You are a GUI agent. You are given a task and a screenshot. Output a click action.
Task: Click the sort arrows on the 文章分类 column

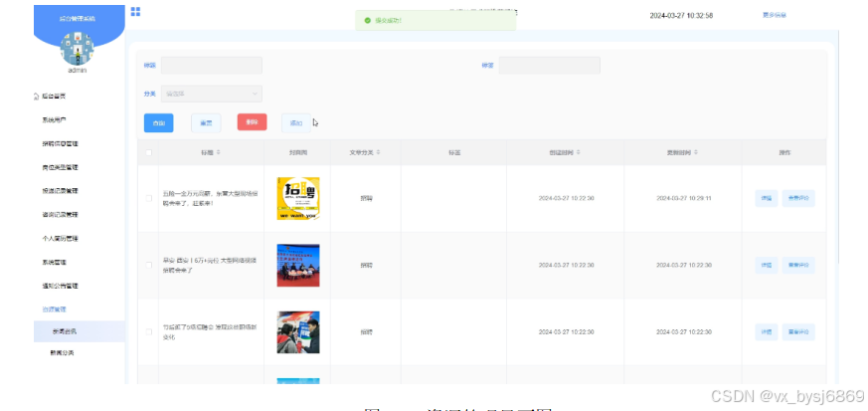tap(378, 152)
